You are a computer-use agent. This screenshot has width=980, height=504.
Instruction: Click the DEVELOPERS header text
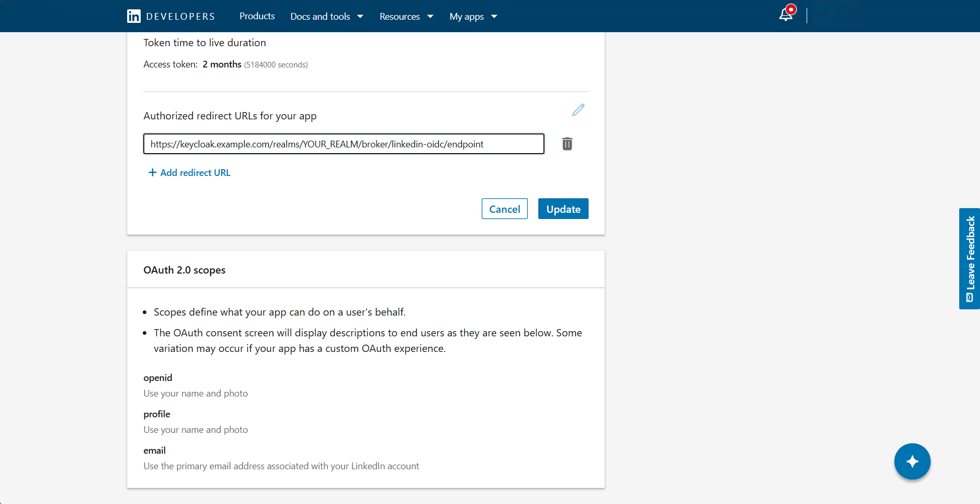(180, 17)
